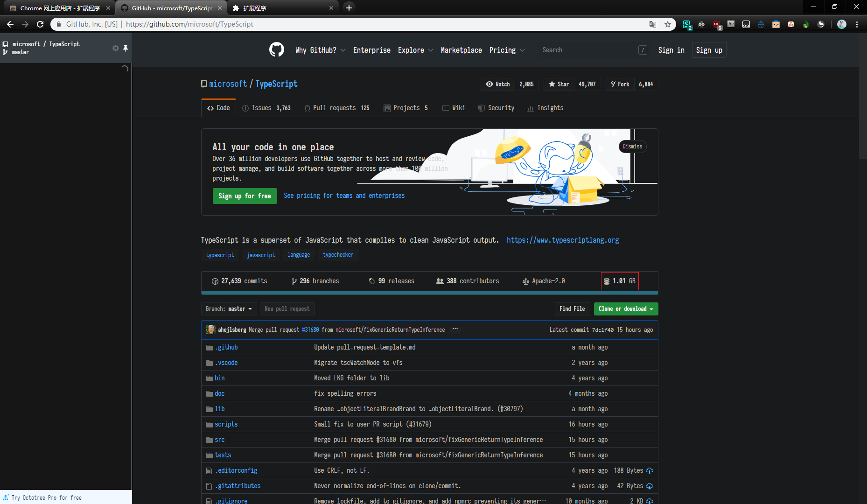Bookmark page with star icon
This screenshot has width=867, height=504.
pos(668,24)
